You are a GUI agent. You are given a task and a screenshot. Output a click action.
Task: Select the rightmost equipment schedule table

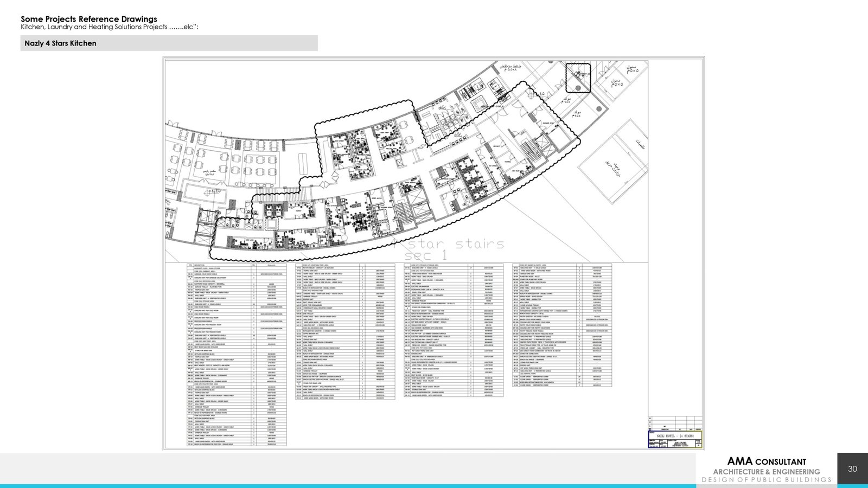[561, 325]
